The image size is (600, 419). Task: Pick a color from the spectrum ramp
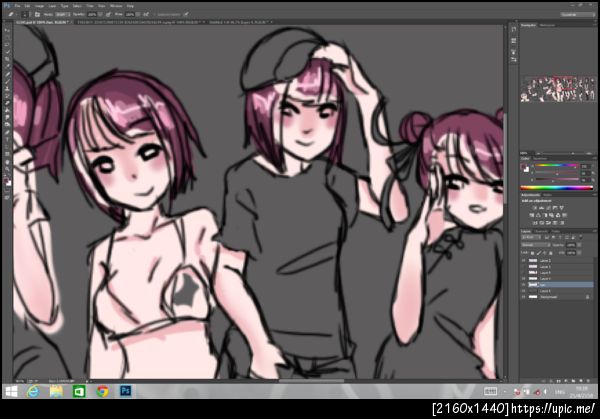pos(555,187)
